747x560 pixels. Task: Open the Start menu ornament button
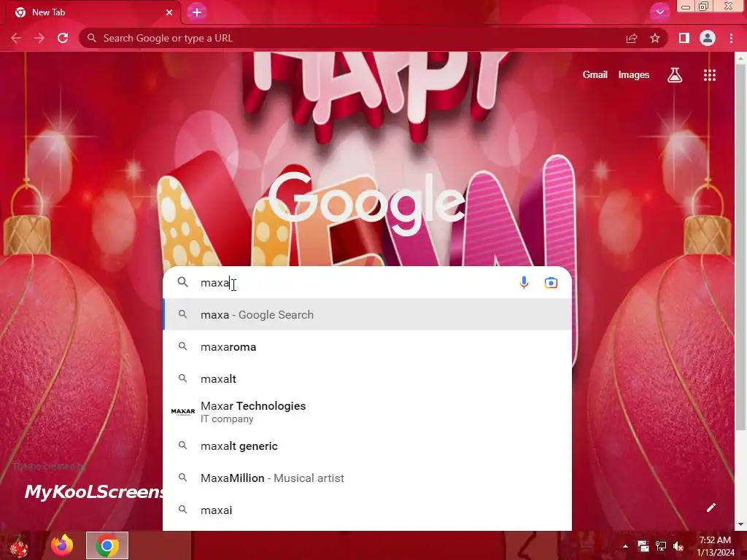coord(18,545)
